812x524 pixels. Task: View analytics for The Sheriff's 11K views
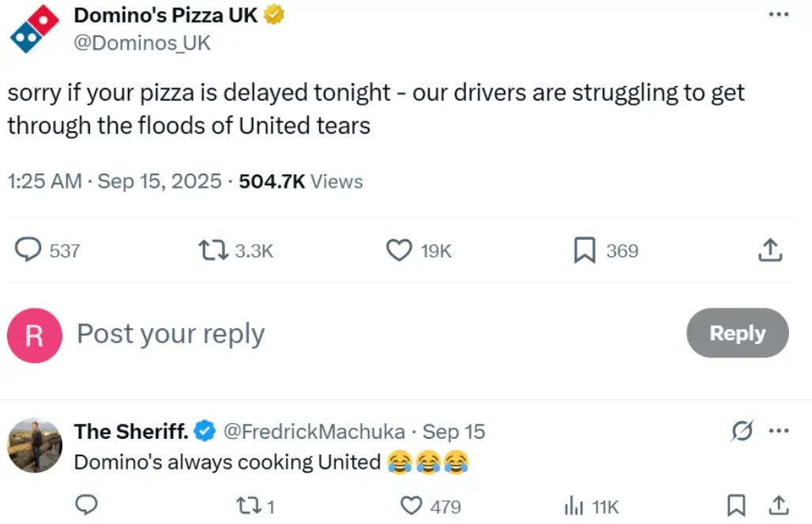point(573,506)
